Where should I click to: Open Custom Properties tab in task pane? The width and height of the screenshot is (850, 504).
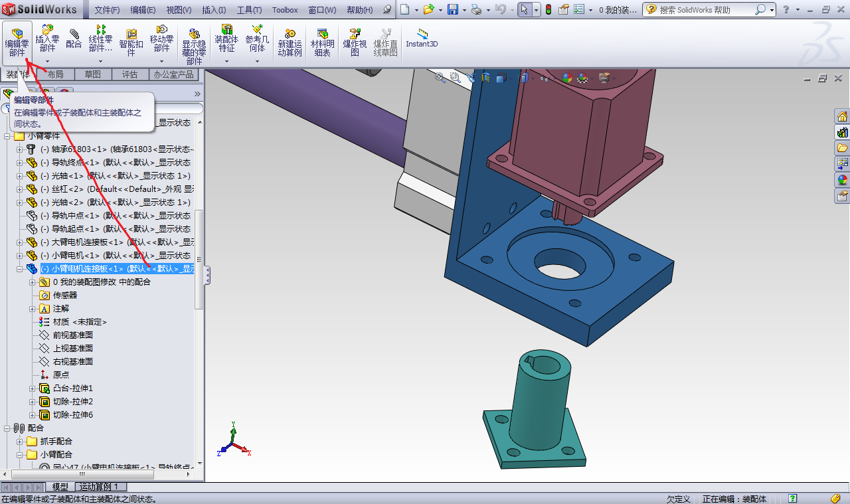[x=842, y=196]
